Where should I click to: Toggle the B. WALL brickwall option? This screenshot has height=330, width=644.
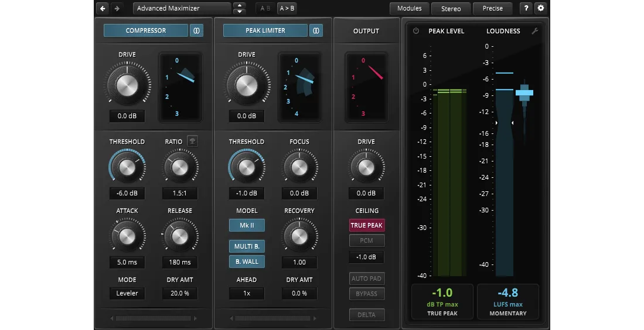(x=247, y=262)
